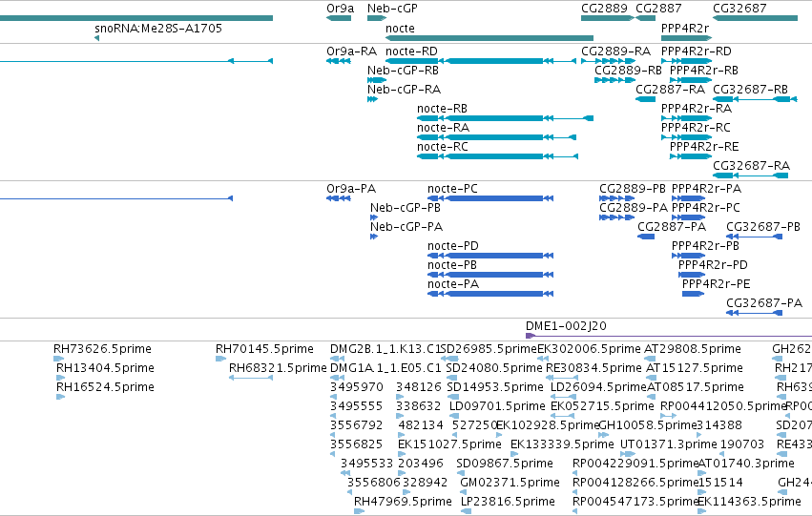Viewport: 812px width, 516px height.
Task: Click the snoRNA:Me28S-A1705 marker
Action: pyautogui.click(x=96, y=38)
